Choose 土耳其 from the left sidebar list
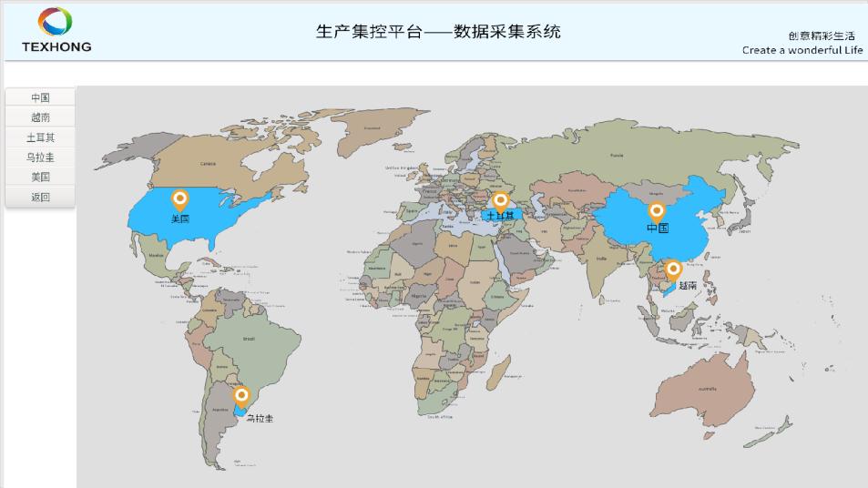868x488 pixels. (40, 137)
